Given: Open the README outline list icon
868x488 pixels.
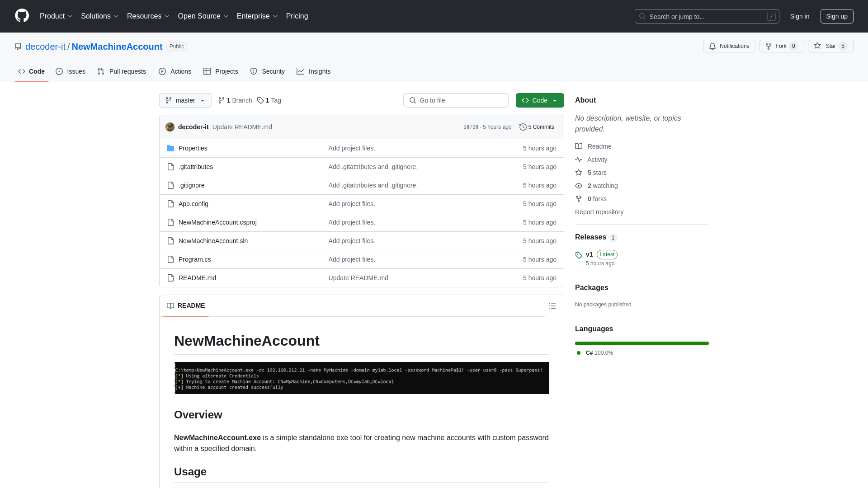Looking at the screenshot, I should tap(552, 306).
